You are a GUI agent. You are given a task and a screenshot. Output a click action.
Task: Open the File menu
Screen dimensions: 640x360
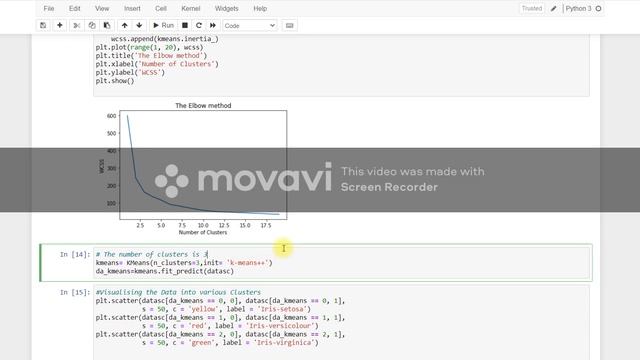click(x=49, y=8)
